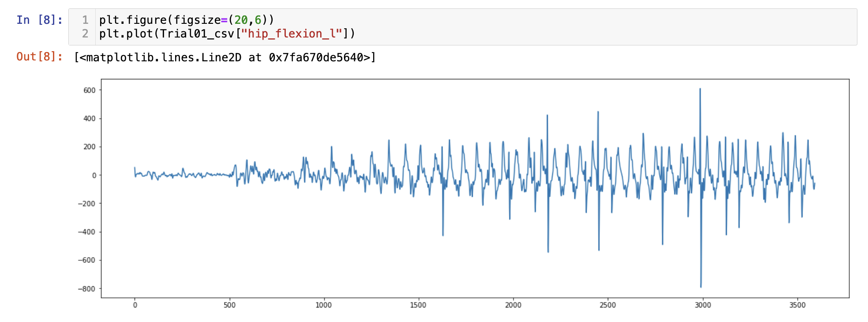
Task: Click the x-axis tick label 3500
Action: coord(797,305)
